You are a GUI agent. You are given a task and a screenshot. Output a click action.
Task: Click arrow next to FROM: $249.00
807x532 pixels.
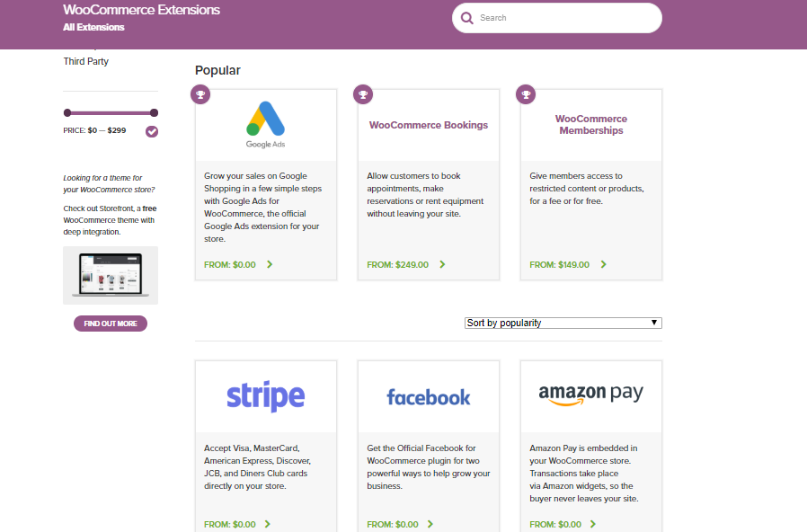point(442,264)
